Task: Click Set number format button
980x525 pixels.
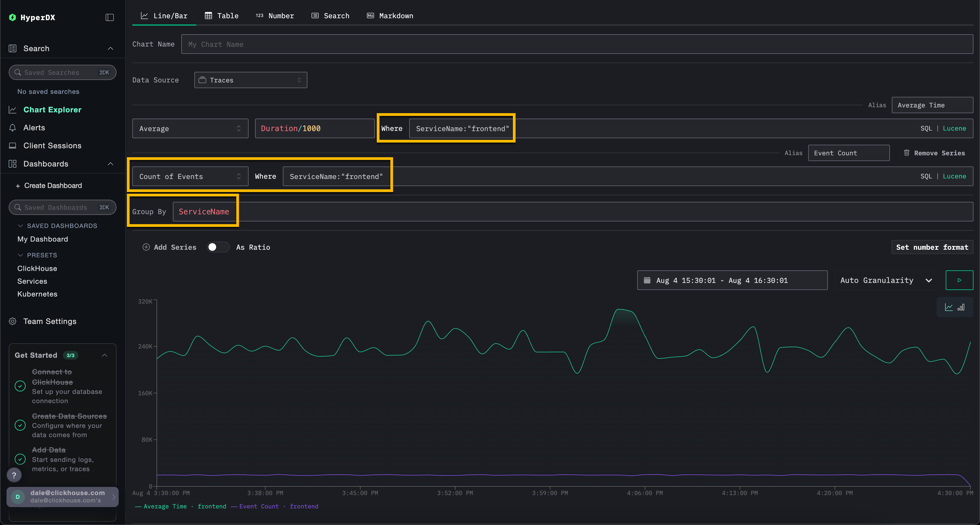Action: (932, 247)
